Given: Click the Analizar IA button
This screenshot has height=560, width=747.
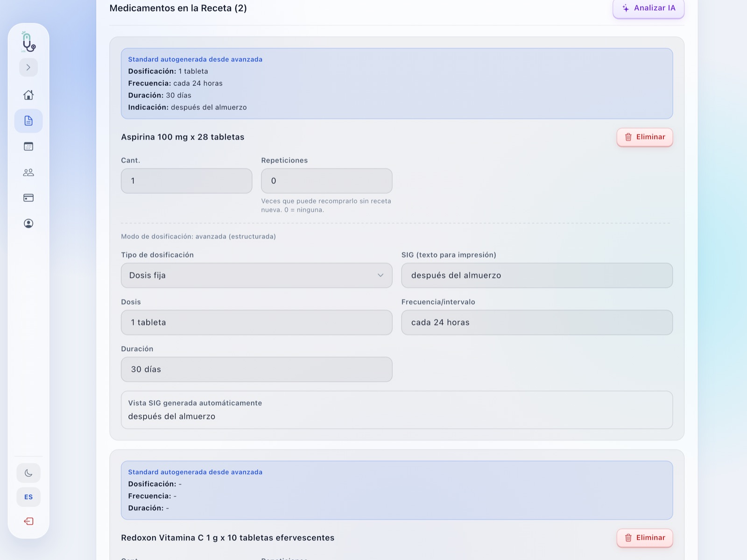Looking at the screenshot, I should [648, 8].
